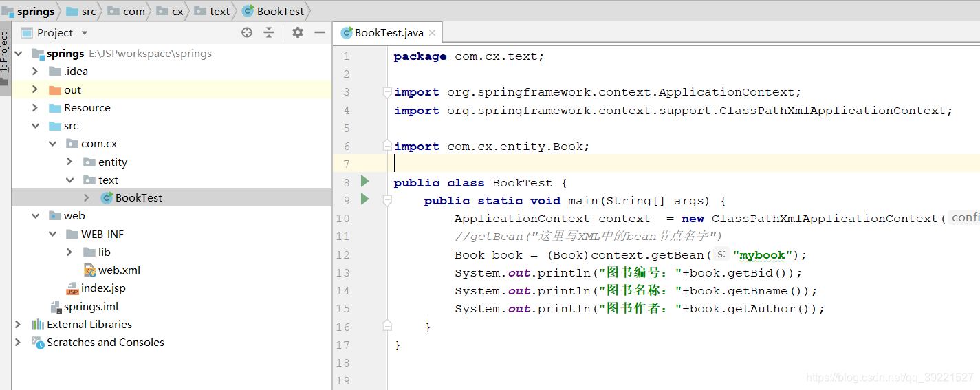Collapse the src folder arrow
This screenshot has height=390, width=980.
coord(35,126)
